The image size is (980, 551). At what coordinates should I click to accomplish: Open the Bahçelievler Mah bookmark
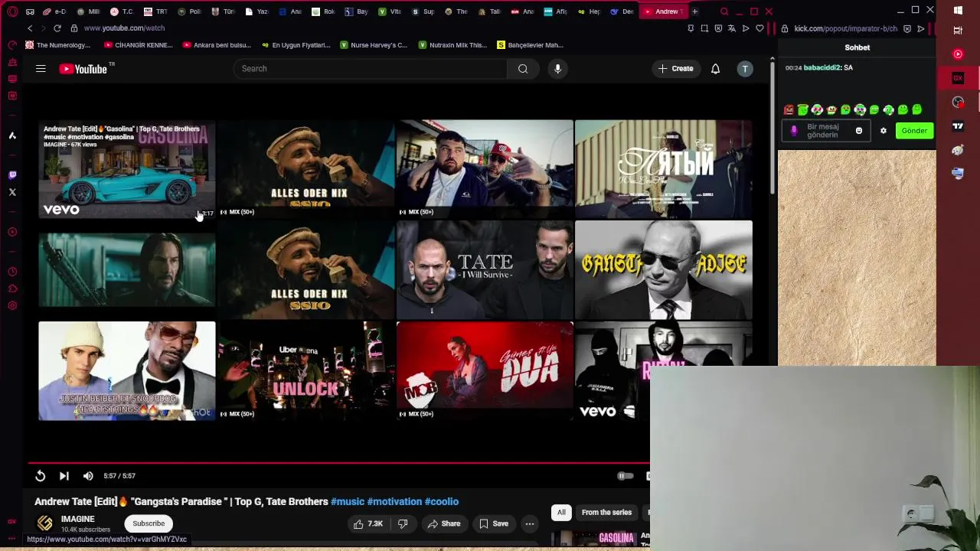(530, 45)
